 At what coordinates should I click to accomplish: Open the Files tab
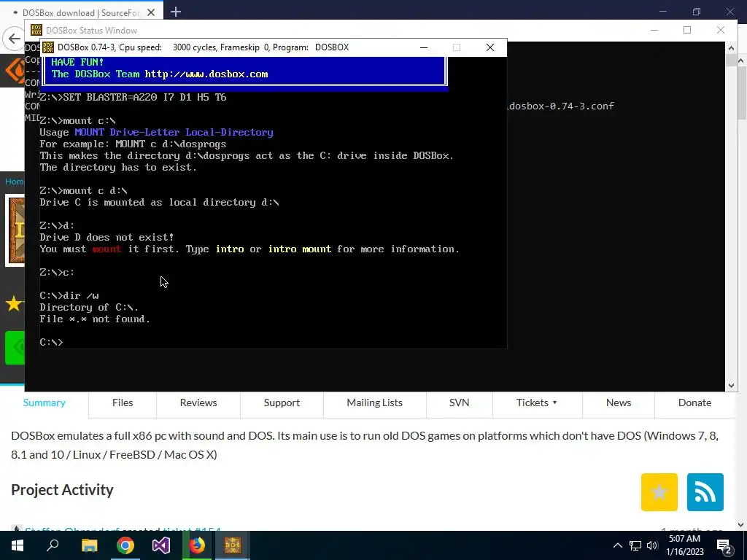coord(123,402)
